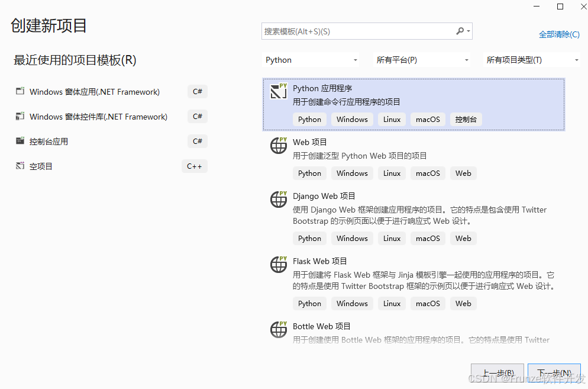The height and width of the screenshot is (389, 588).
Task: Click the Web tag under Django Web 项目
Action: (463, 239)
